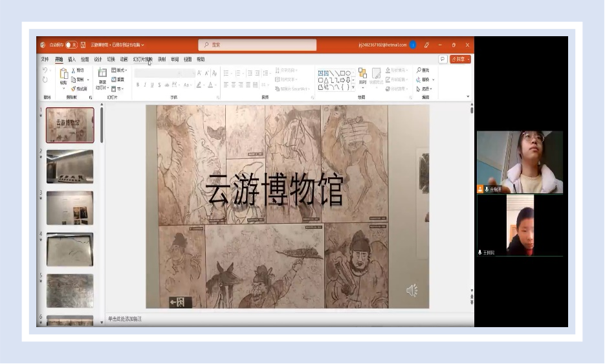Image resolution: width=605 pixels, height=364 pixels.
Task: Select the triangle shape in gallery
Action: 326,80
